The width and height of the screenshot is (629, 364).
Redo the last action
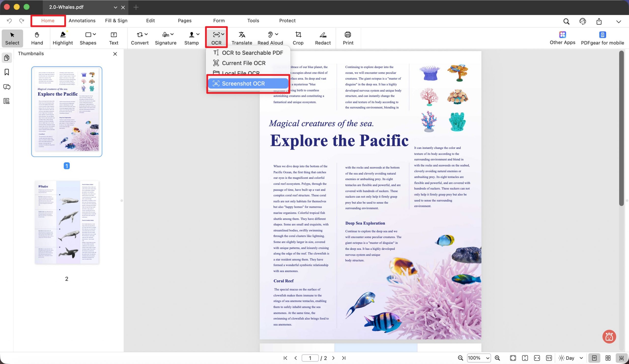tap(22, 21)
